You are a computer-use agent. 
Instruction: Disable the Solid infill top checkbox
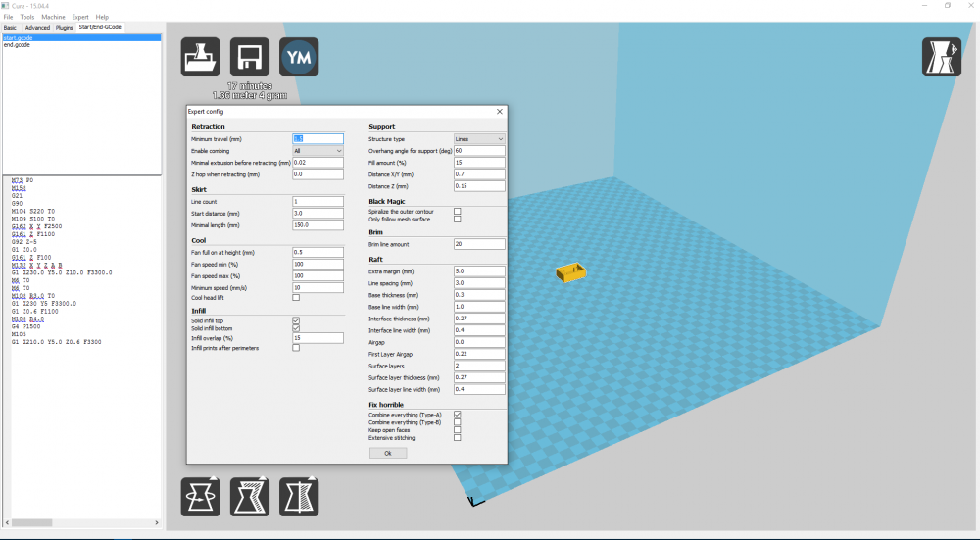(x=296, y=320)
